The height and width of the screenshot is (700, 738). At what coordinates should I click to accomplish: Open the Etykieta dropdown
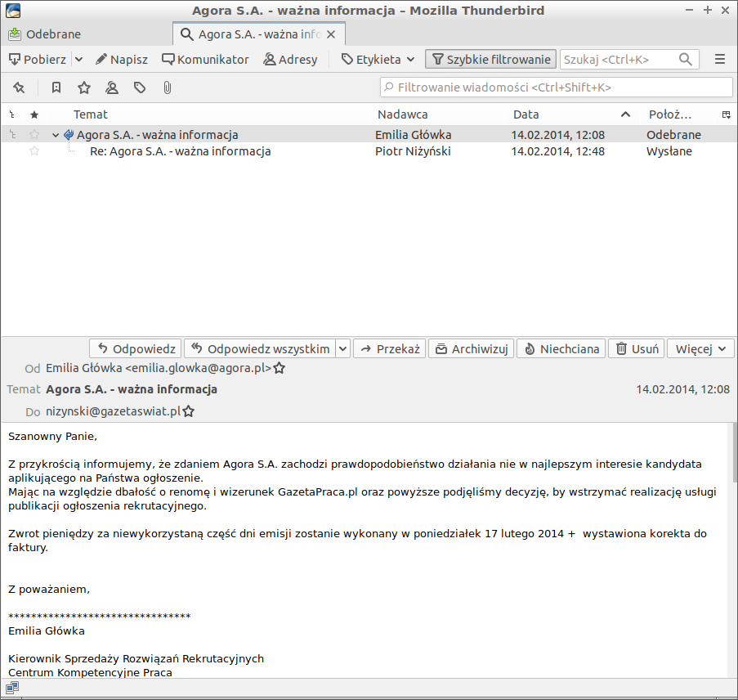pyautogui.click(x=378, y=60)
